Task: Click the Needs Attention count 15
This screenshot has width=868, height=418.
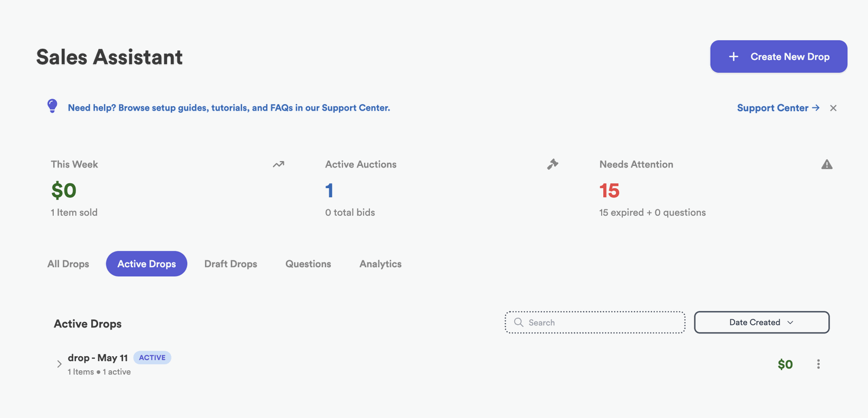Action: pos(609,190)
